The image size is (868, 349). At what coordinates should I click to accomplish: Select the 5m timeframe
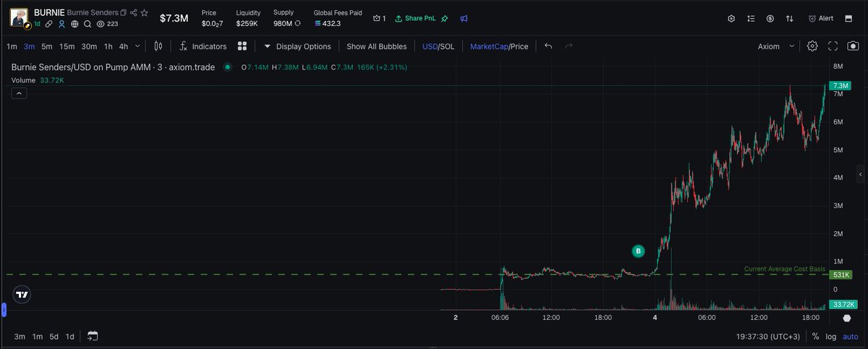(47, 46)
